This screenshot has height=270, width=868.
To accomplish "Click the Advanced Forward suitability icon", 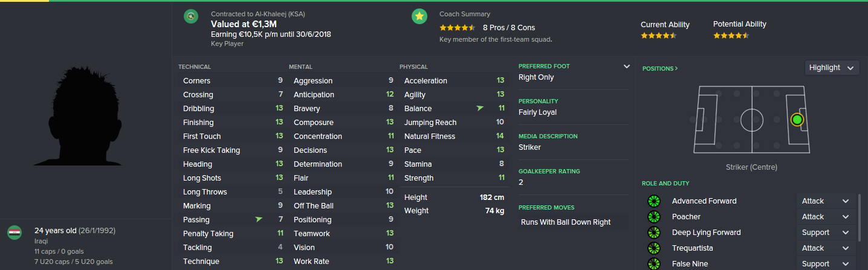I will [x=653, y=201].
